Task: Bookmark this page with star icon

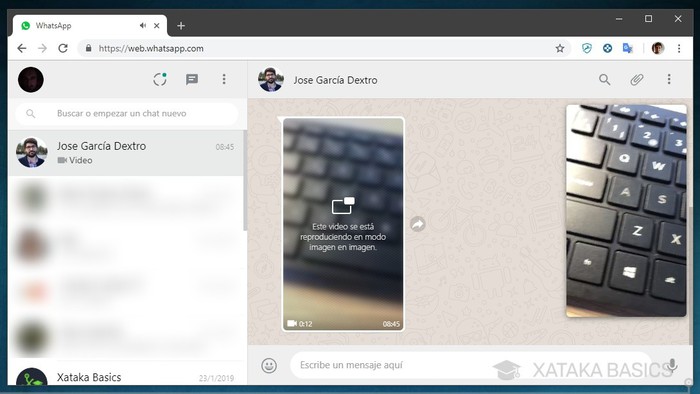Action: coord(560,48)
